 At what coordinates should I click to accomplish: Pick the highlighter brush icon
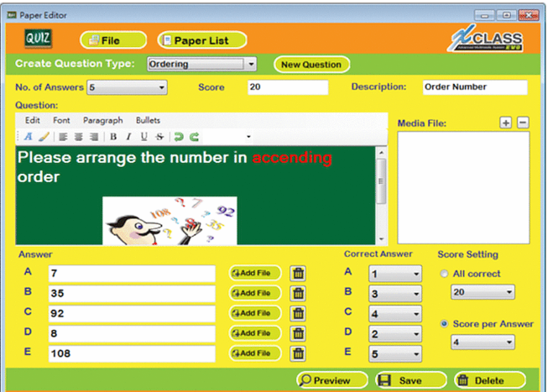pos(44,137)
